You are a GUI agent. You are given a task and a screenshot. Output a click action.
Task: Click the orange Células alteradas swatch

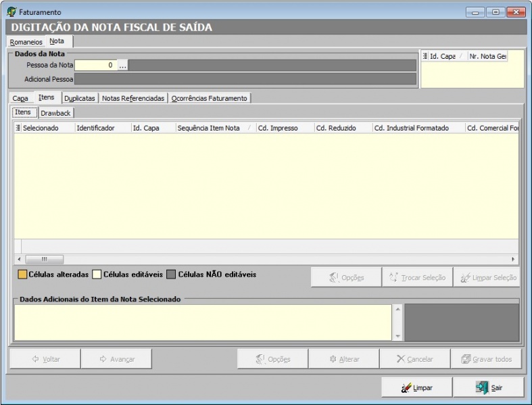[22, 275]
